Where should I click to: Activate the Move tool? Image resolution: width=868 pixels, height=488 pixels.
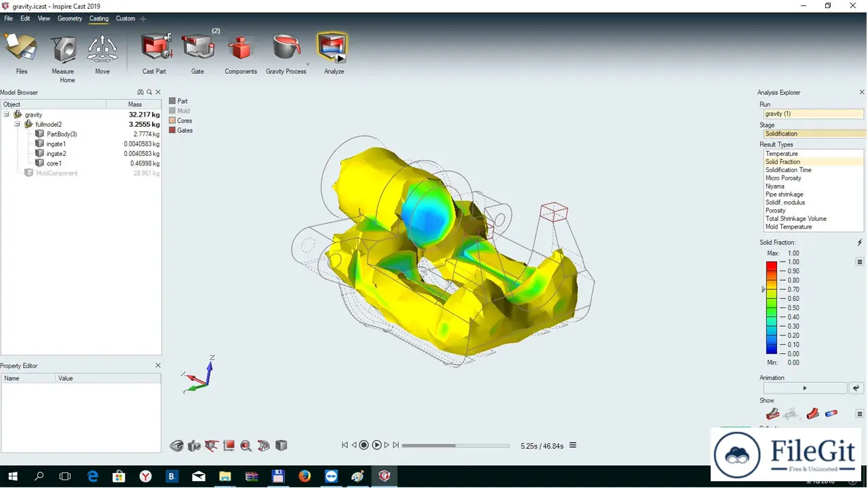(x=102, y=49)
